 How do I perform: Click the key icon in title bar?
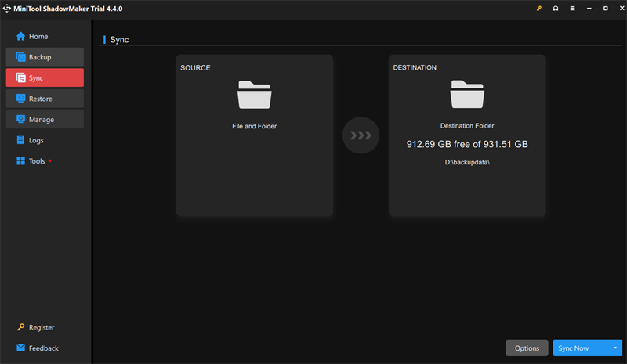pos(538,9)
